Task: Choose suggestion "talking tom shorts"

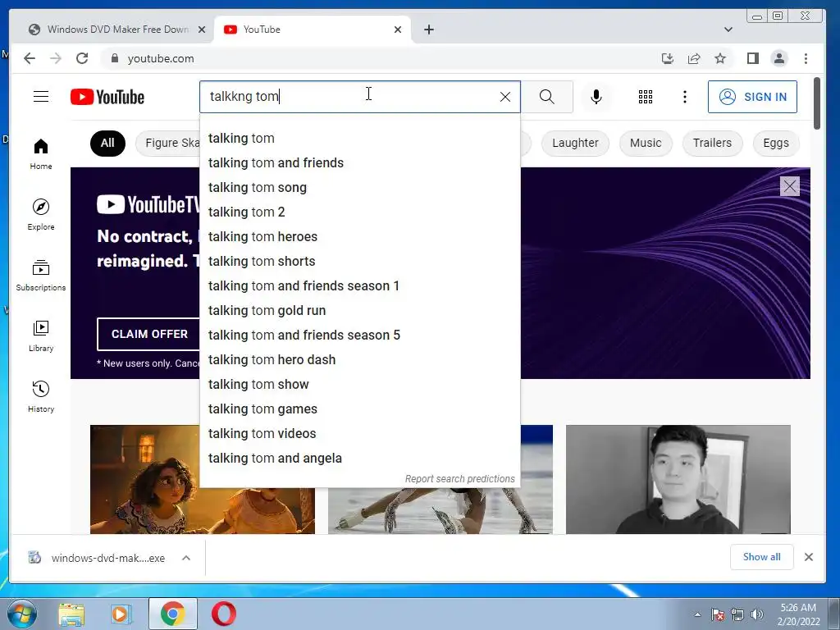Action: click(359, 262)
